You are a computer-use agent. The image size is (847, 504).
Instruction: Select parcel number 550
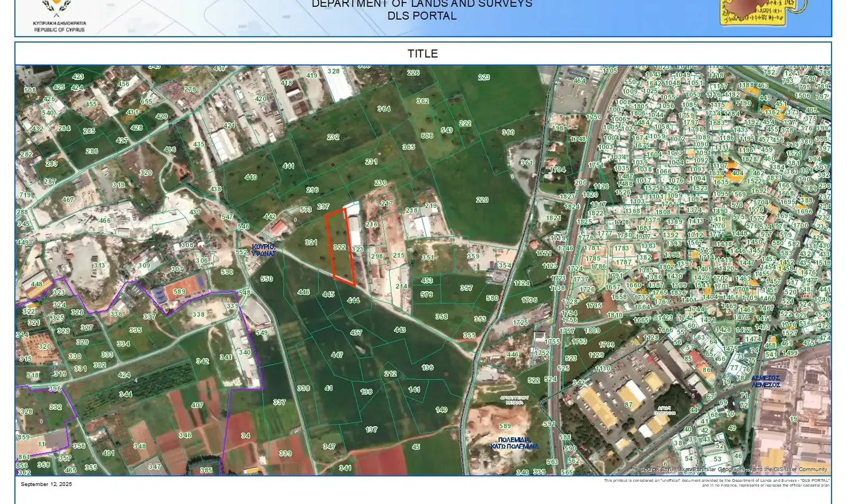[x=266, y=279]
